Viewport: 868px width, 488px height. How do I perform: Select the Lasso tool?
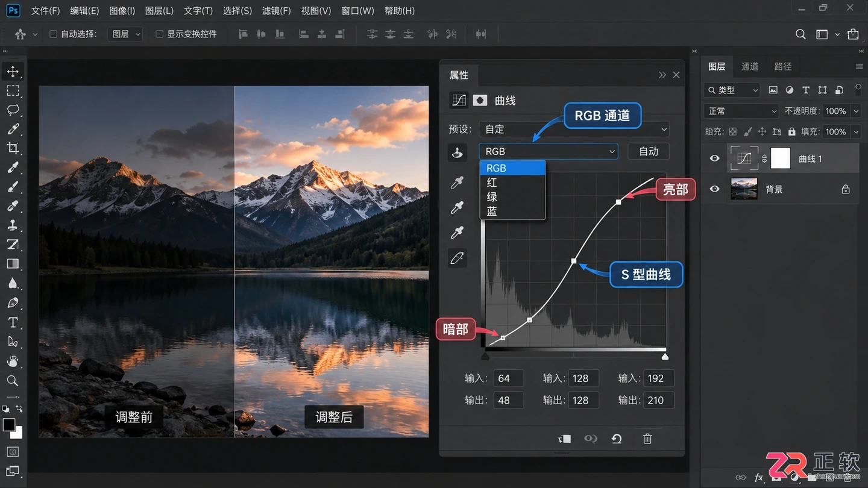13,110
